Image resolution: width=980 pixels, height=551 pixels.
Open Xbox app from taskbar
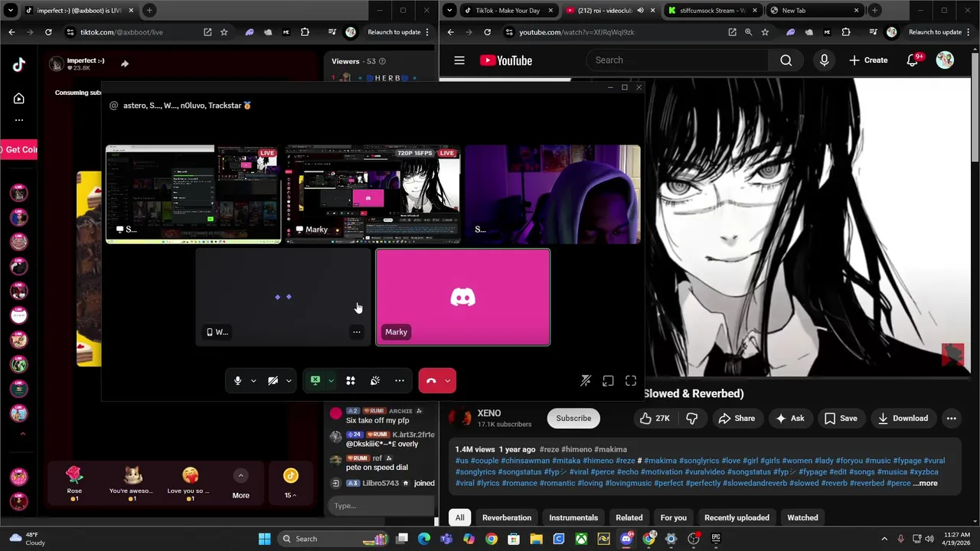581,539
